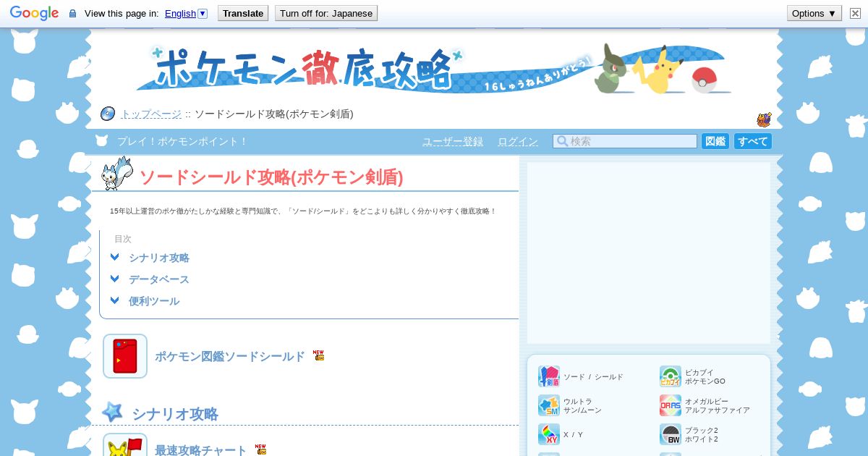The image size is (868, 456).
Task: Click NEW badge beside ポケモン図鑑ソードシールド
Action: [318, 355]
